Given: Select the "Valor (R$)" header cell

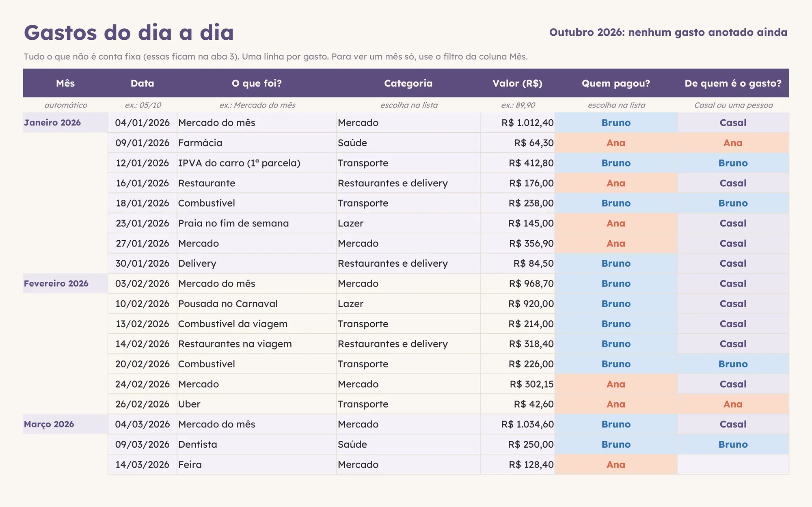Looking at the screenshot, I should 517,83.
